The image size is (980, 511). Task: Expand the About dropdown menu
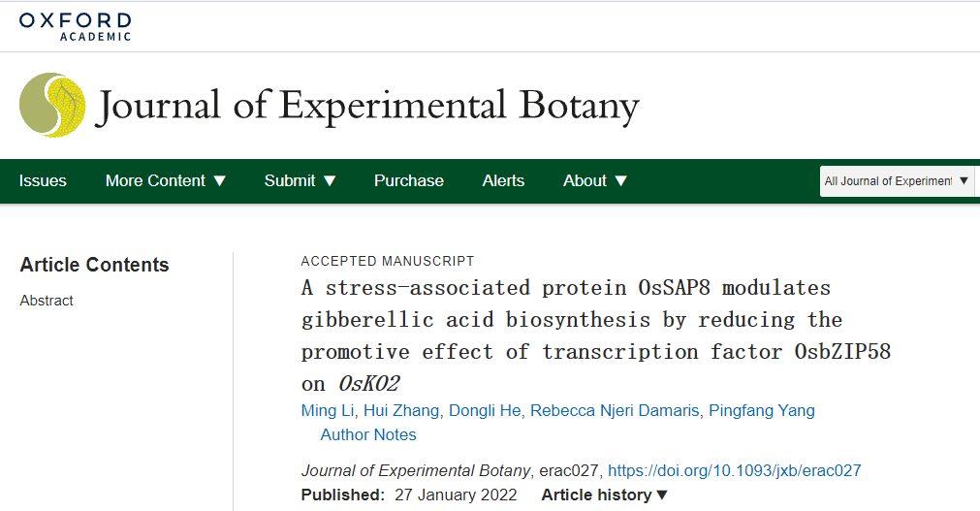pos(595,180)
